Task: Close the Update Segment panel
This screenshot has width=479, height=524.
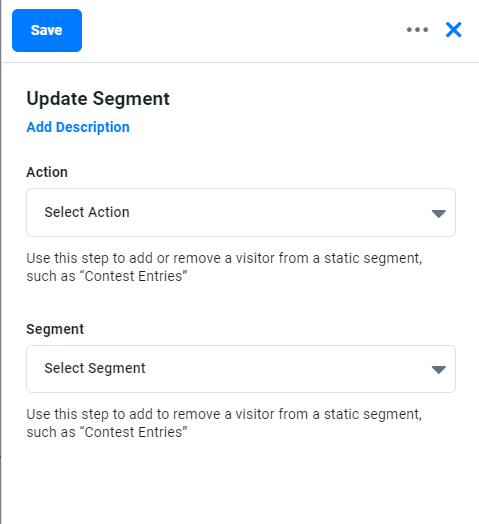Action: tap(454, 30)
